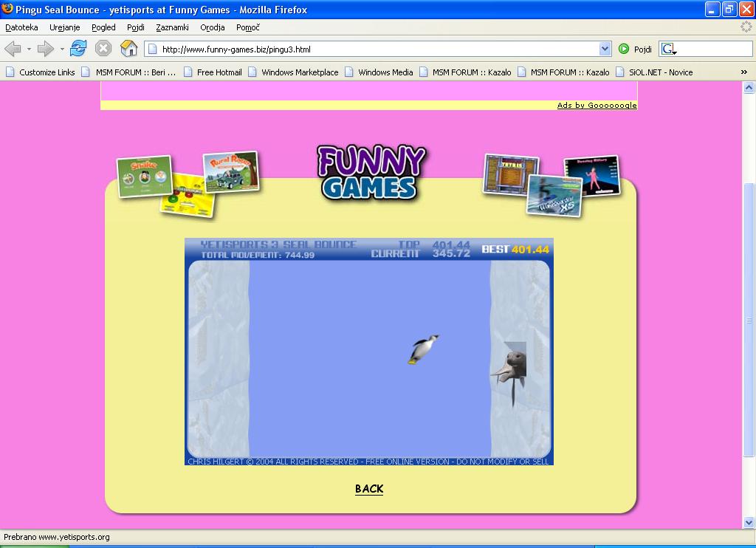Click the Firefox activity throbber icon

[x=746, y=27]
